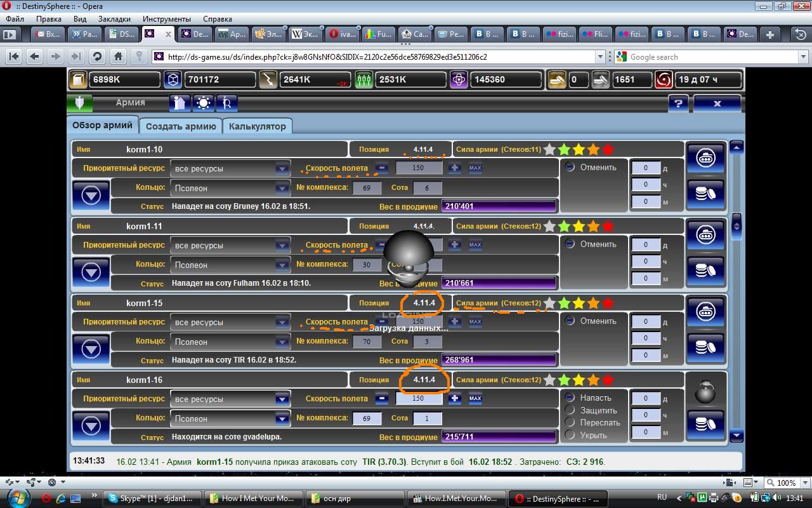Increase flight speed for korm1-10 with plus
812x508 pixels.
[x=455, y=168]
